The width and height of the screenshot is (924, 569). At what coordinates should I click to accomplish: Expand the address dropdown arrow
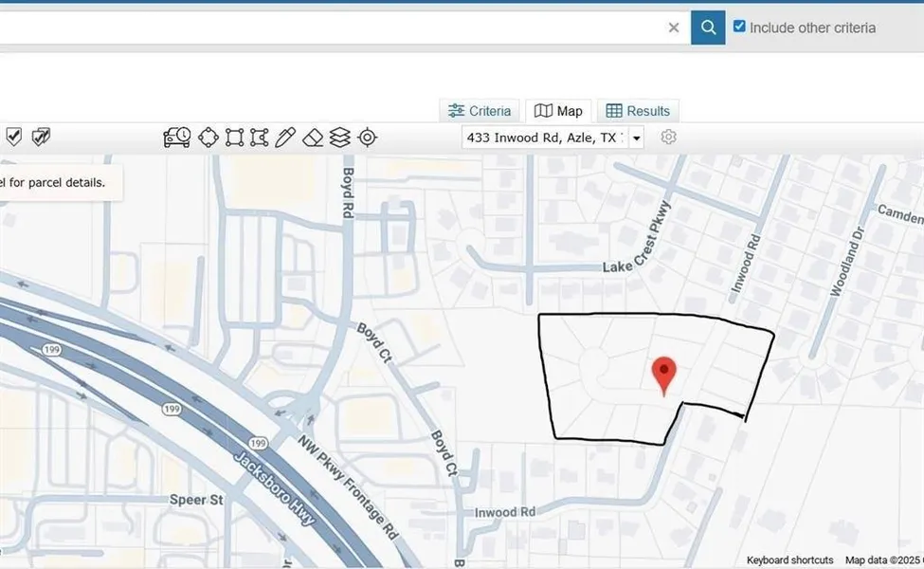coord(637,138)
